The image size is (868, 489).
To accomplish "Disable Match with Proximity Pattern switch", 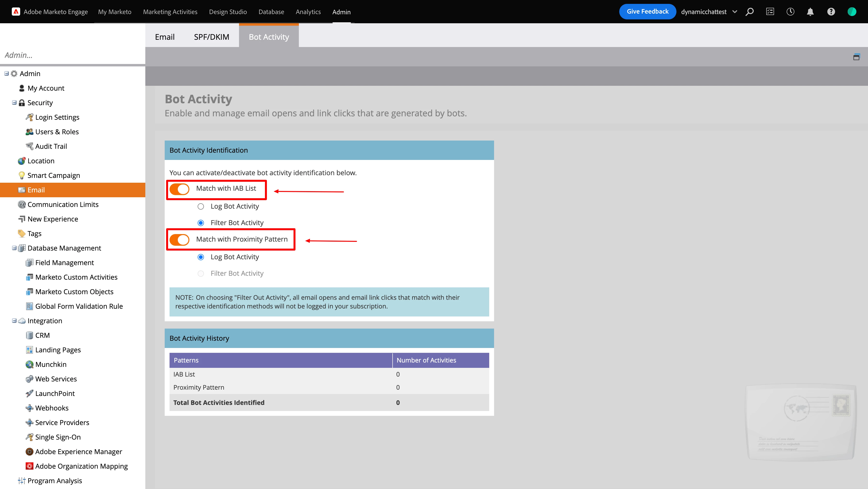I will 179,240.
